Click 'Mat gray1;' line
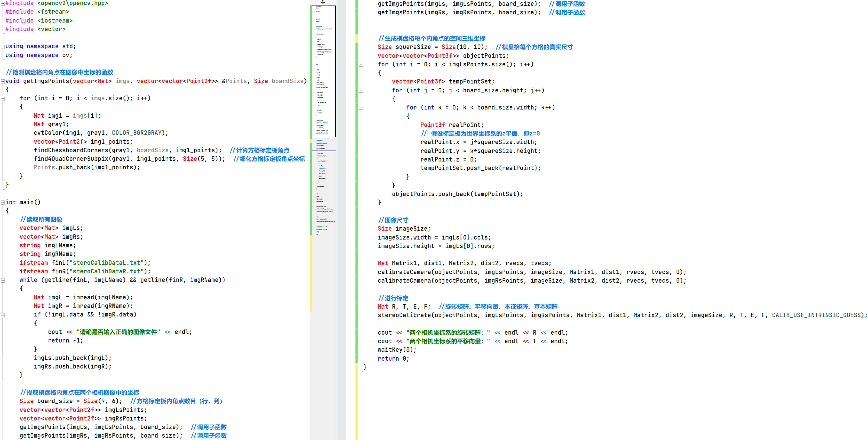868x440 pixels. (51, 124)
